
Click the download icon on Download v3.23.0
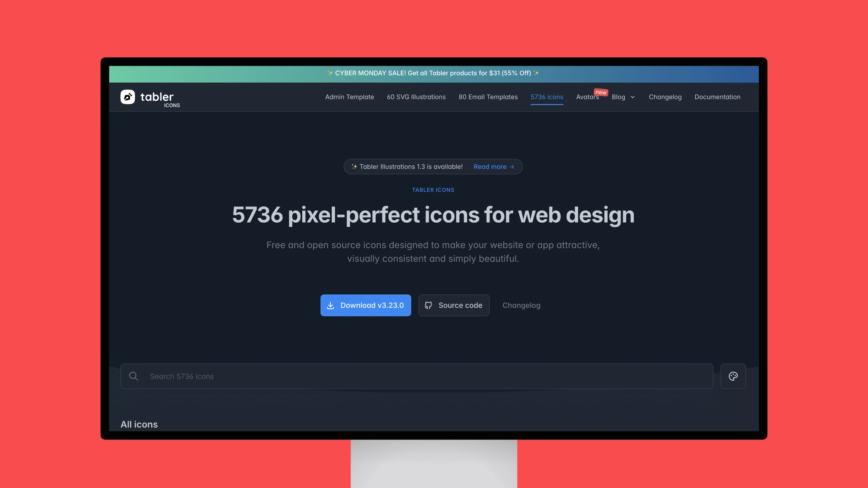click(x=331, y=305)
